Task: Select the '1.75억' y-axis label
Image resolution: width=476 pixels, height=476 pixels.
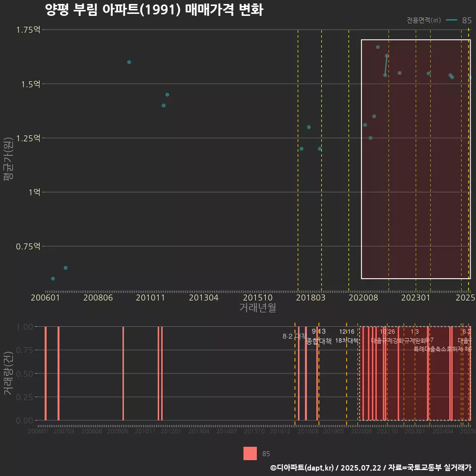Action: [x=28, y=30]
